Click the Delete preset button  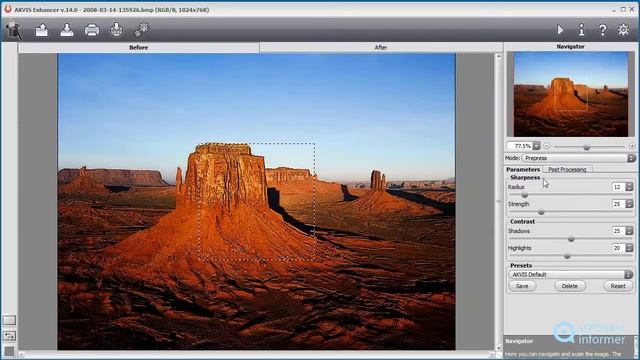569,286
